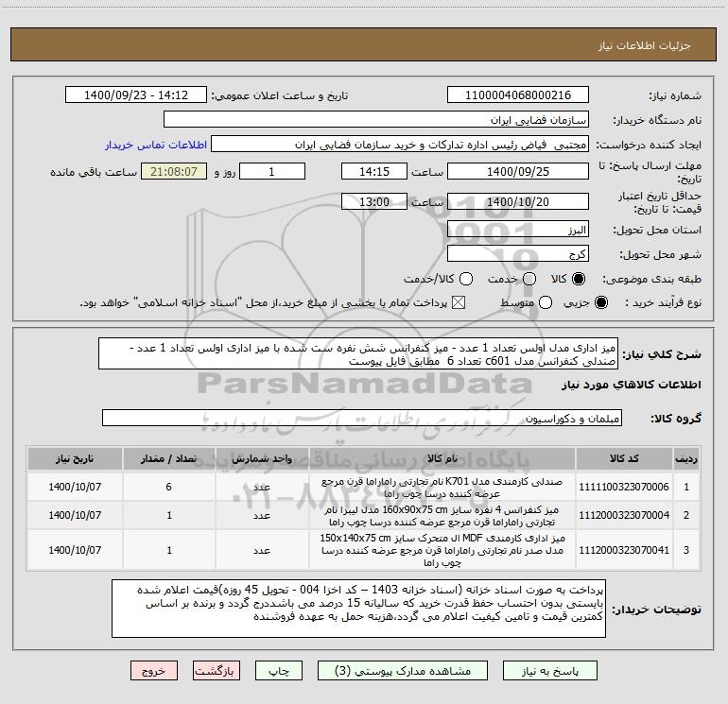This screenshot has width=728, height=704.
Task: Click the delivery city field 'کرج'
Action: [x=518, y=253]
